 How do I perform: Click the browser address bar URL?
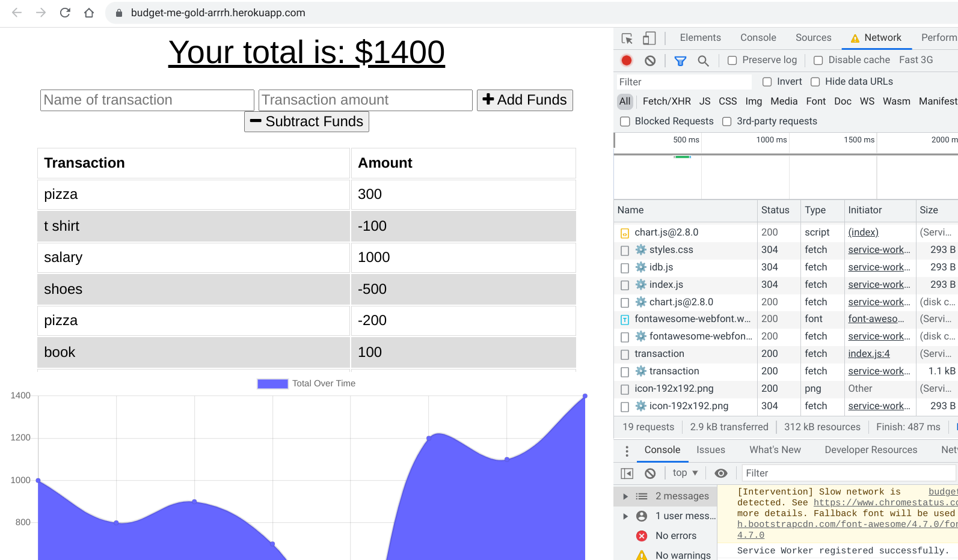[218, 13]
